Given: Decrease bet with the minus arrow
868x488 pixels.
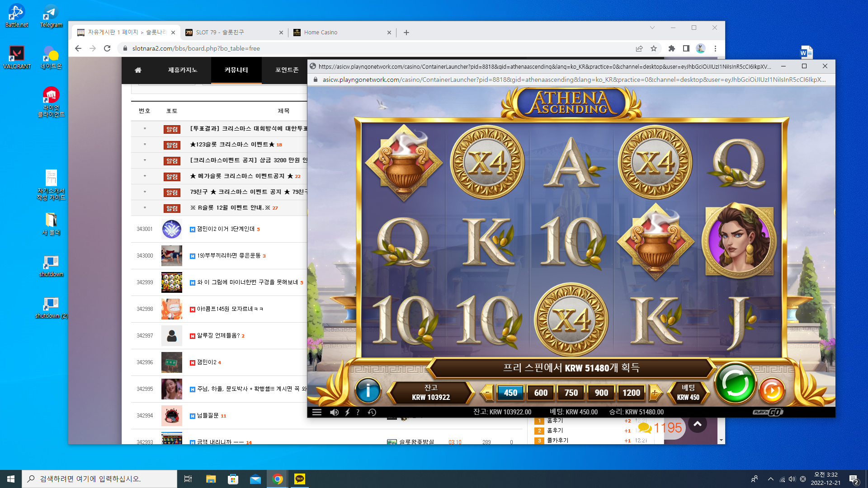Looking at the screenshot, I should 486,393.
